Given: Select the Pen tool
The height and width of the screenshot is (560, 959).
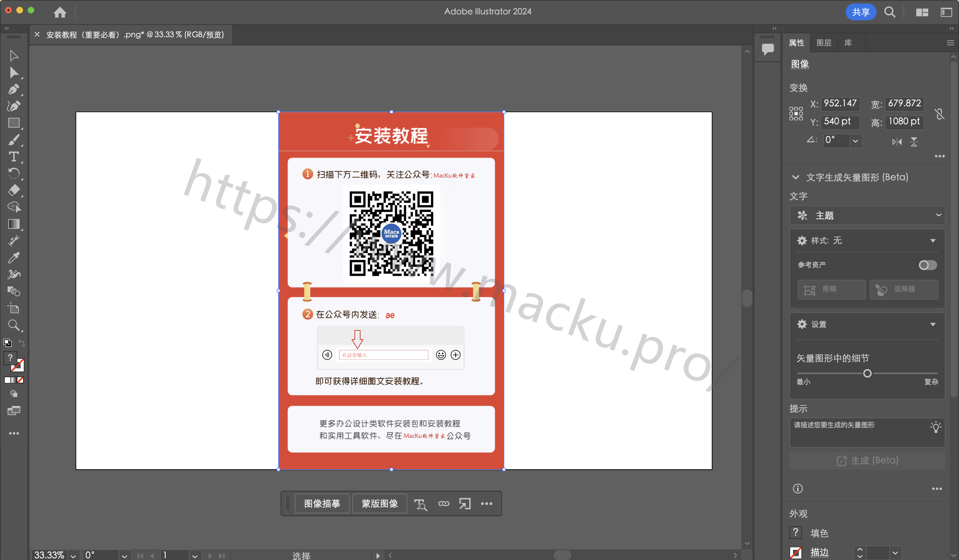Looking at the screenshot, I should 14,89.
